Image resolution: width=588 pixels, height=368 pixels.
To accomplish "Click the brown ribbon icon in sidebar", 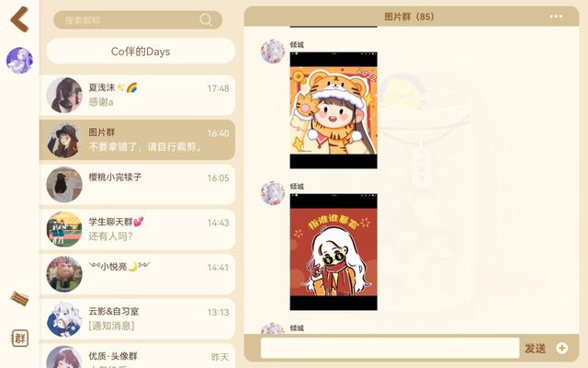I will 19,298.
